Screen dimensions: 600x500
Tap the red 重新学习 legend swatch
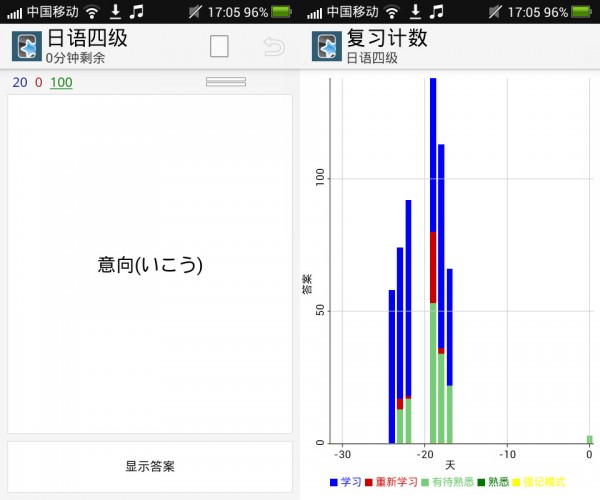(x=368, y=482)
